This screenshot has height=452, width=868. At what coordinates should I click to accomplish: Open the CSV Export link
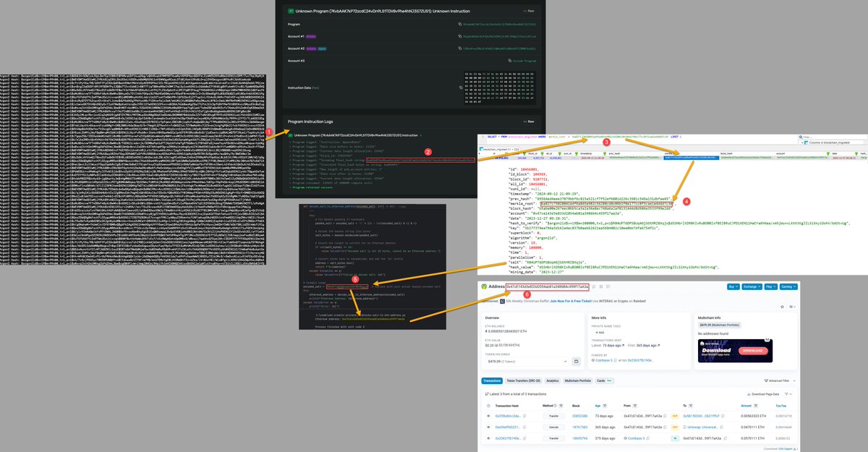[785, 448]
